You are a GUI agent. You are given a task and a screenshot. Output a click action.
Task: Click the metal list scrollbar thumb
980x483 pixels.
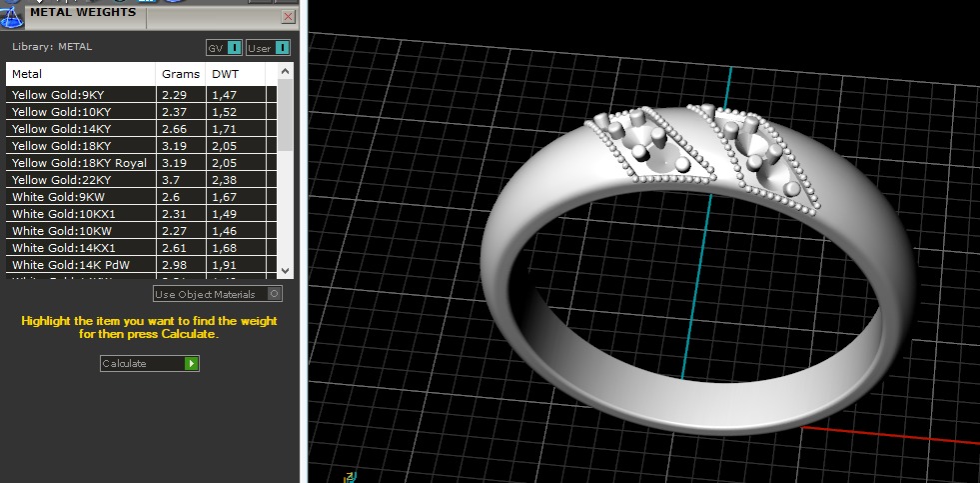(285, 114)
